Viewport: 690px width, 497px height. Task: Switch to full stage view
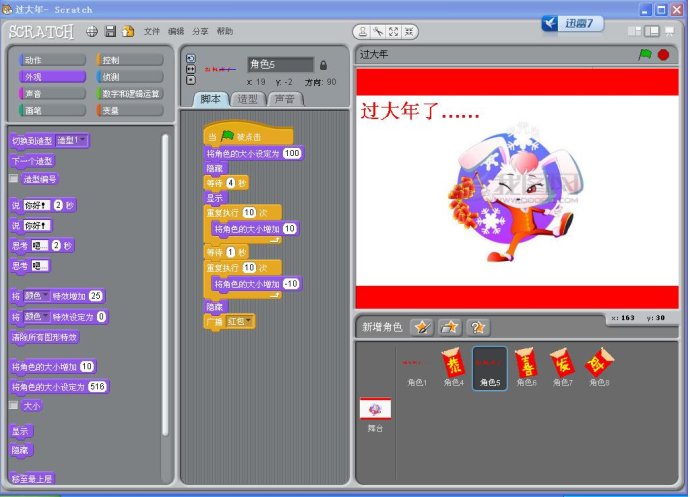(652, 31)
